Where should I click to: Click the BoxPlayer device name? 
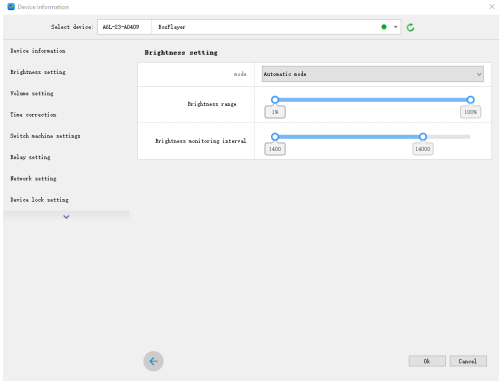pos(172,27)
